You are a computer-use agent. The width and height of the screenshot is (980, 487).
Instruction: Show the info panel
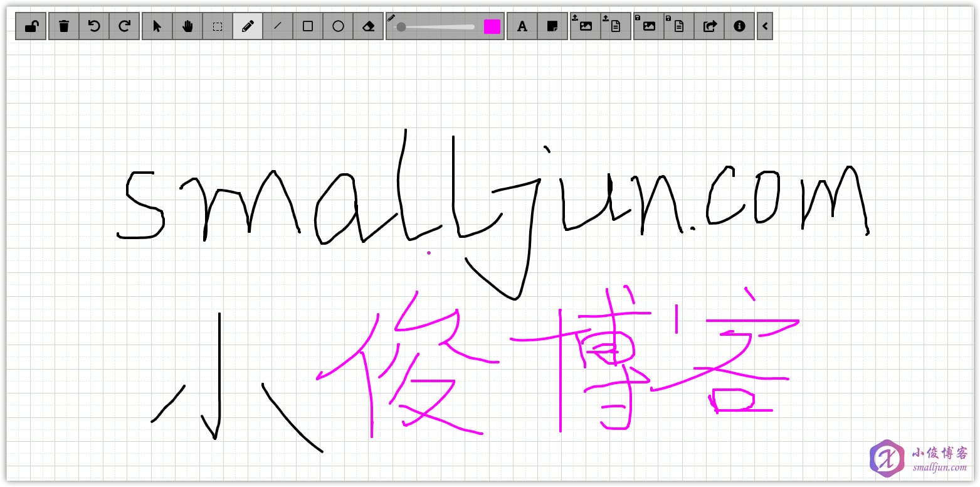coord(739,26)
